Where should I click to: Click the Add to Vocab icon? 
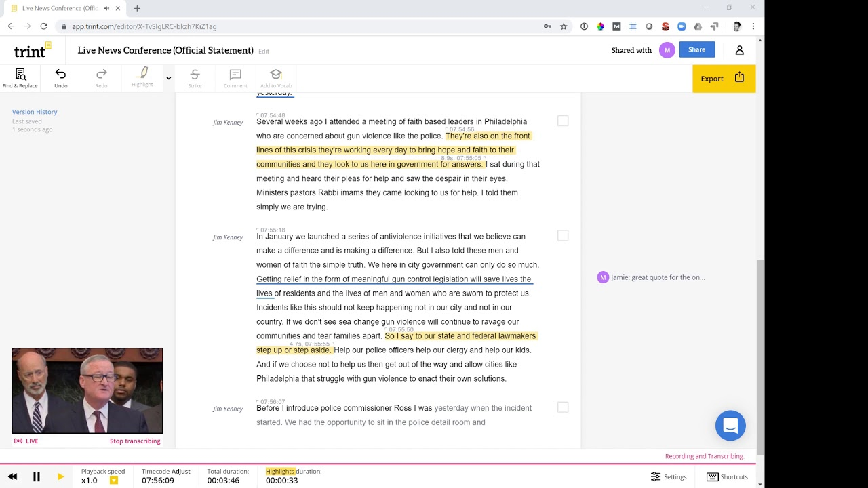[x=275, y=78]
